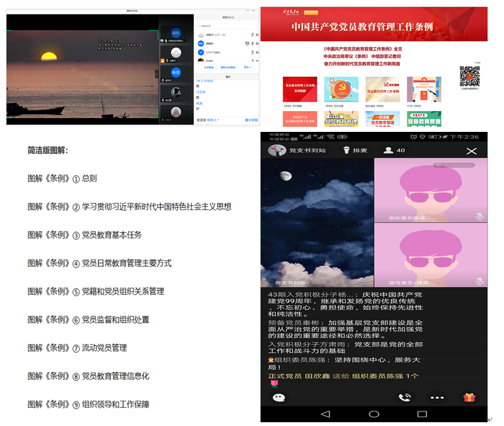Select the 组织委员陈强 avatar tile

tap(431, 190)
